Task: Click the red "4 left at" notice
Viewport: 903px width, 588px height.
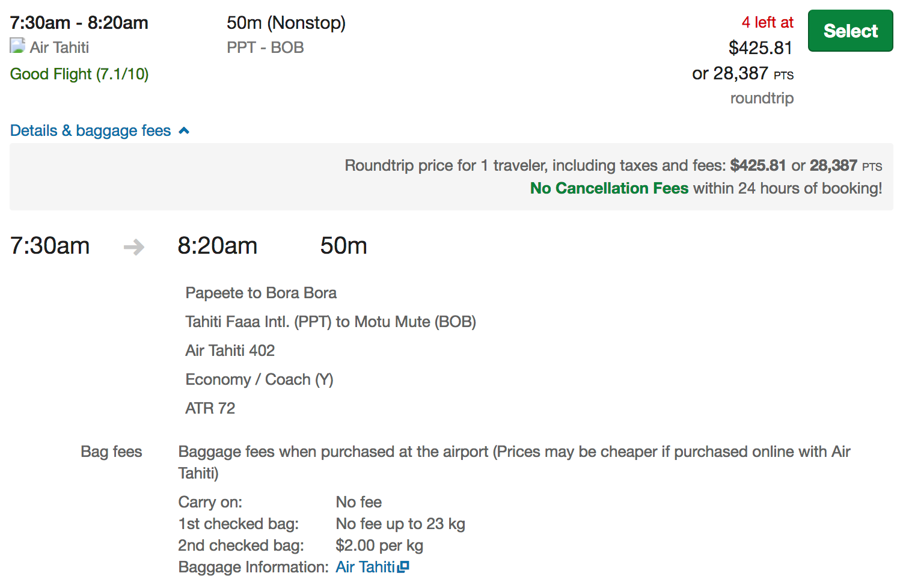Action: pos(767,22)
